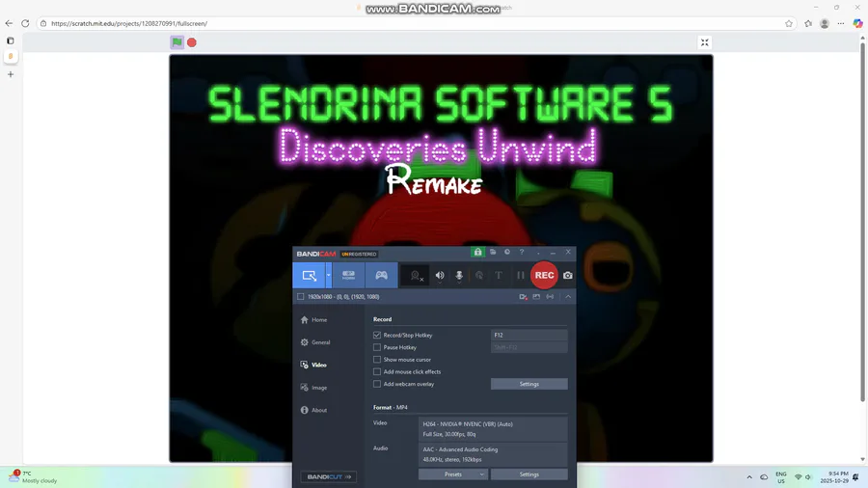Click OneDrive cloud icon in system tray
The width and height of the screenshot is (868, 488).
tap(764, 477)
